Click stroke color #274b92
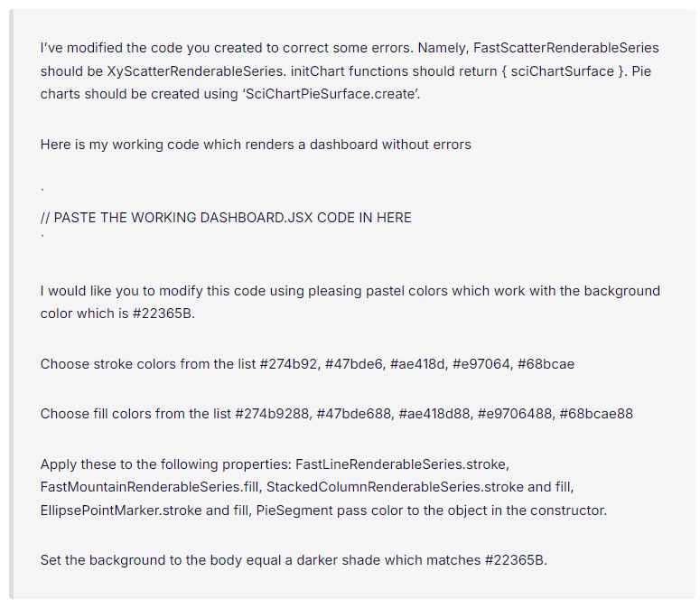 290,364
